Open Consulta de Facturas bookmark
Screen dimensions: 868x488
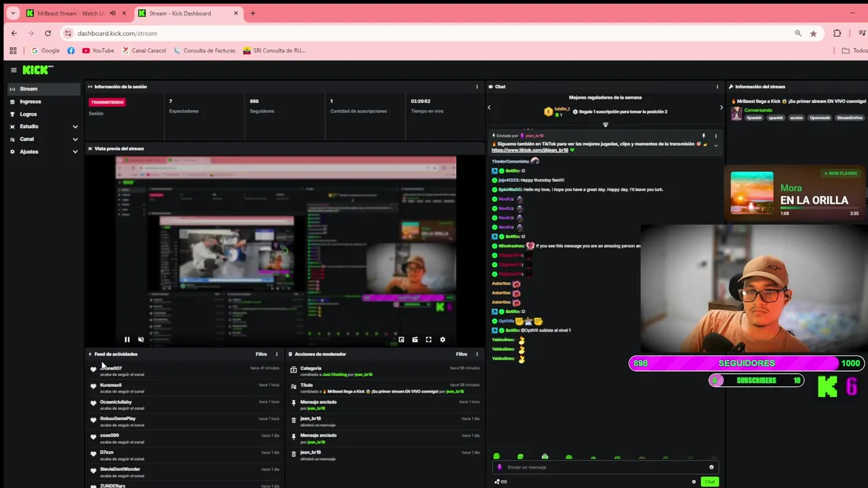pos(205,50)
